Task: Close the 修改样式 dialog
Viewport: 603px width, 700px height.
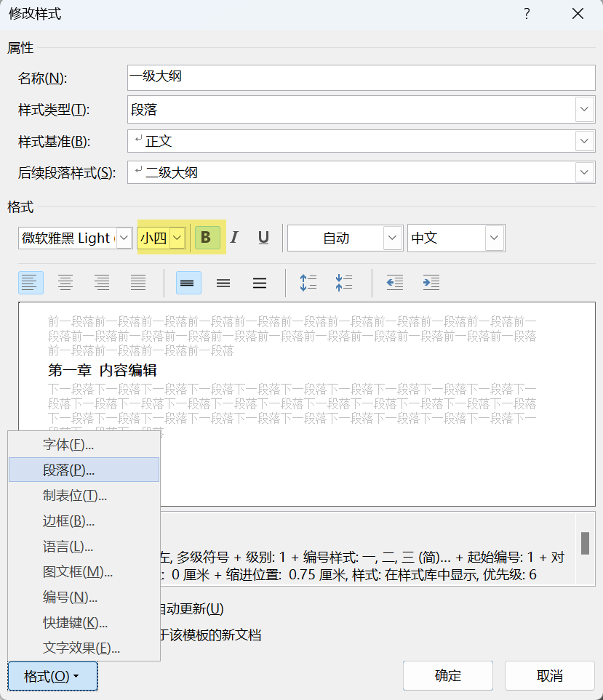Action: click(578, 14)
